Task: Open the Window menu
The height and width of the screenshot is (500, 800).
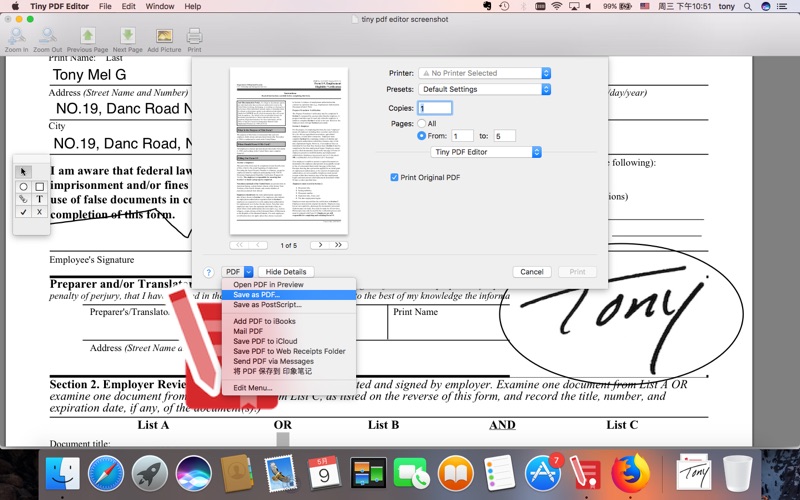Action: click(x=160, y=6)
